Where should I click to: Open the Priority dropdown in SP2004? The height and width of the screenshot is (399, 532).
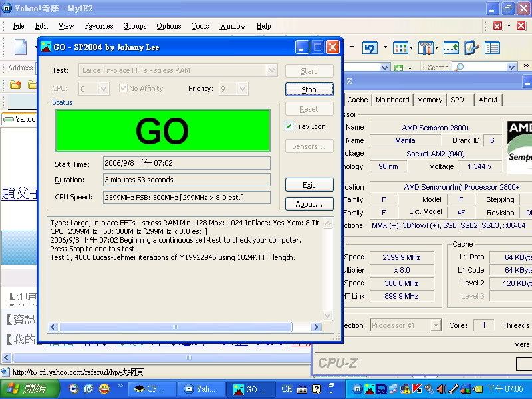[x=242, y=89]
